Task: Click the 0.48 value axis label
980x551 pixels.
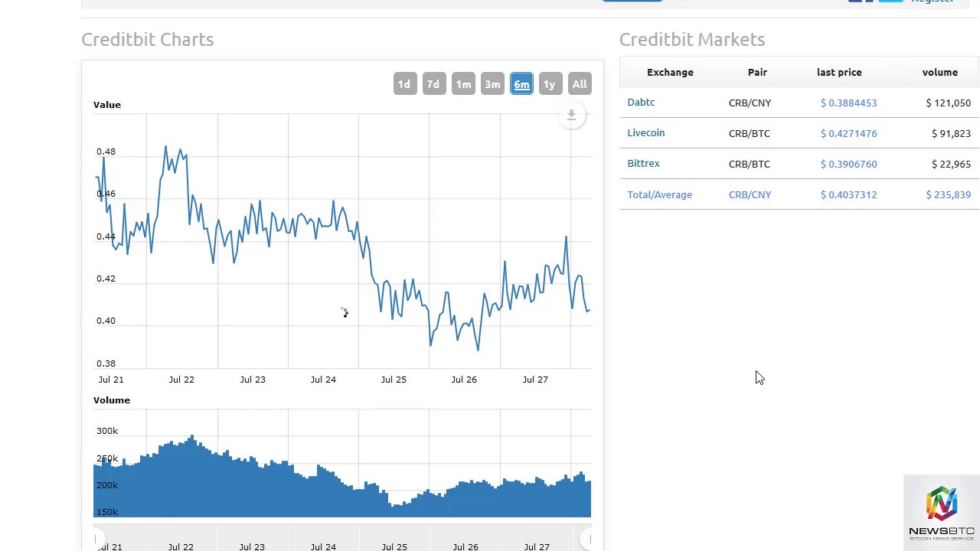Action: click(106, 152)
